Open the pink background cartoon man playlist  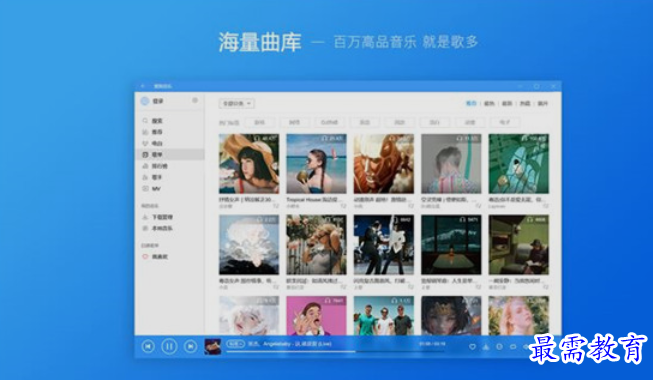click(x=316, y=315)
